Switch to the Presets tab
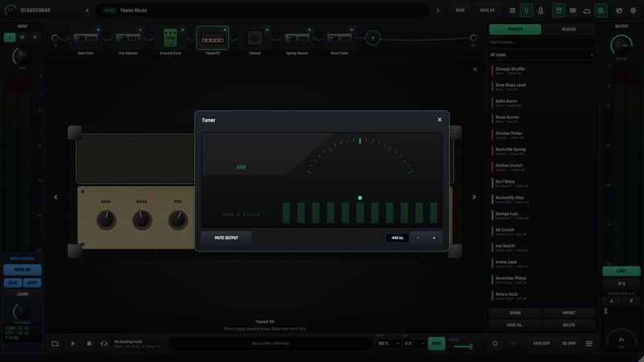This screenshot has height=362, width=644. click(515, 30)
